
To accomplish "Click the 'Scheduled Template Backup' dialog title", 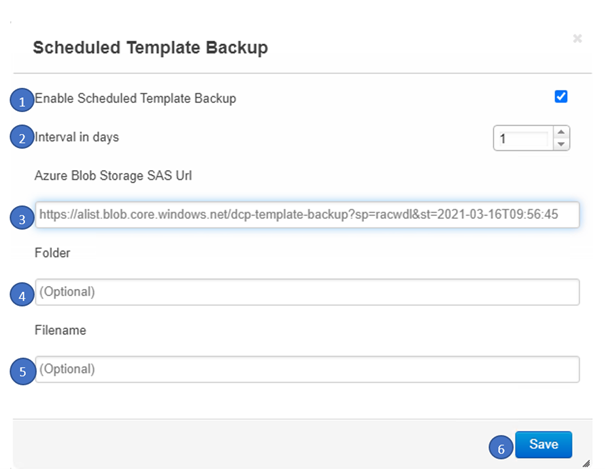I will pyautogui.click(x=150, y=48).
